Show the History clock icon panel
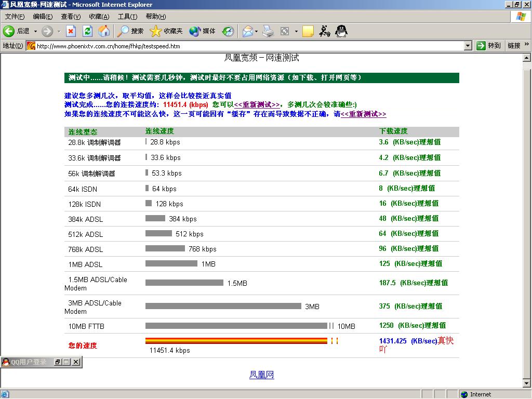Screen dimensions: 532x399 coord(228,31)
